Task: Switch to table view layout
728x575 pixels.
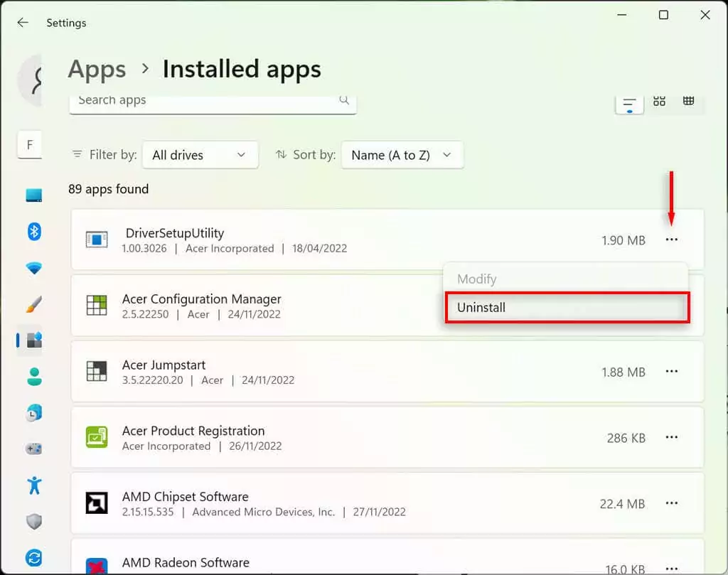Action: (688, 101)
